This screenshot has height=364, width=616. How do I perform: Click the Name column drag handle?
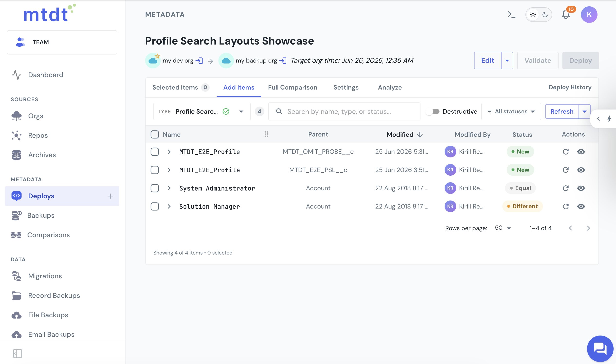pyautogui.click(x=266, y=134)
